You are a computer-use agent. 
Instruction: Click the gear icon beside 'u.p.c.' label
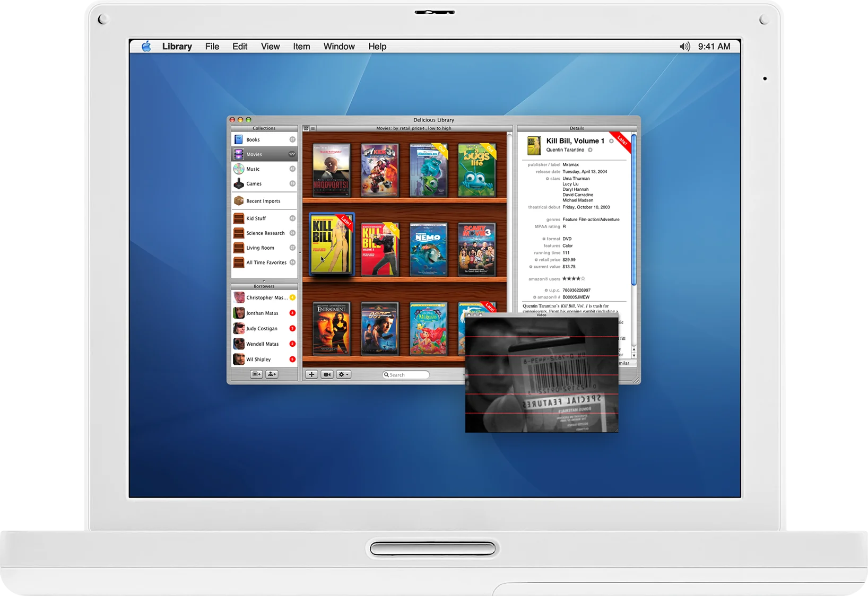546,291
